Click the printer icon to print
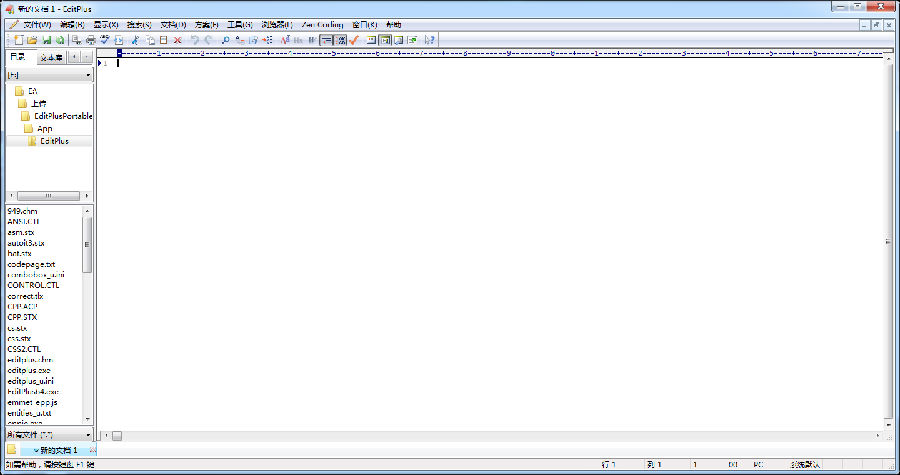 pos(91,40)
